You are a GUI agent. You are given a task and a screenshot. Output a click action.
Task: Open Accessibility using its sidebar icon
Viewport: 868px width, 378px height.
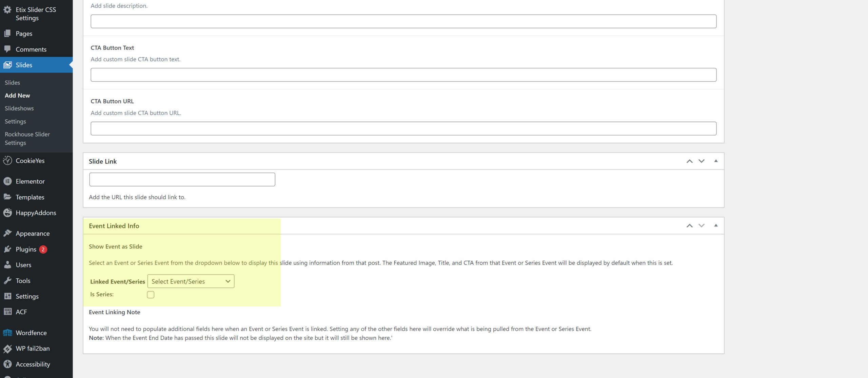(x=7, y=364)
